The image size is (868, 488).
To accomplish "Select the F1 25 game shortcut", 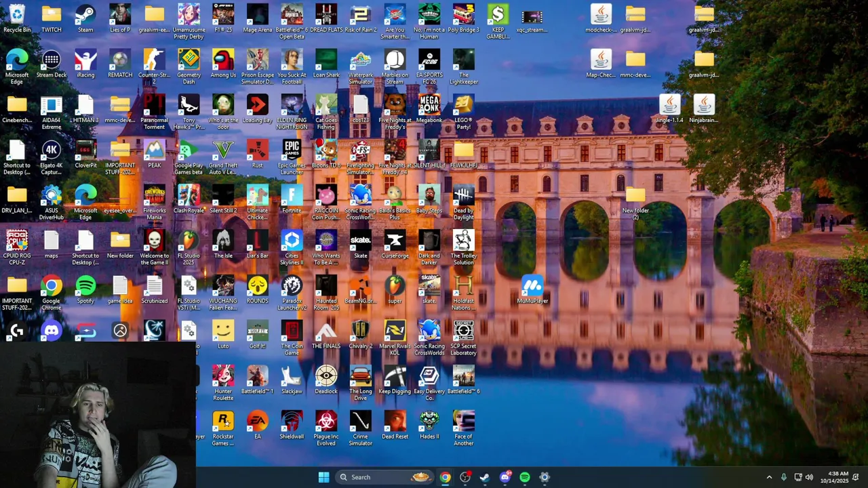I will [223, 18].
